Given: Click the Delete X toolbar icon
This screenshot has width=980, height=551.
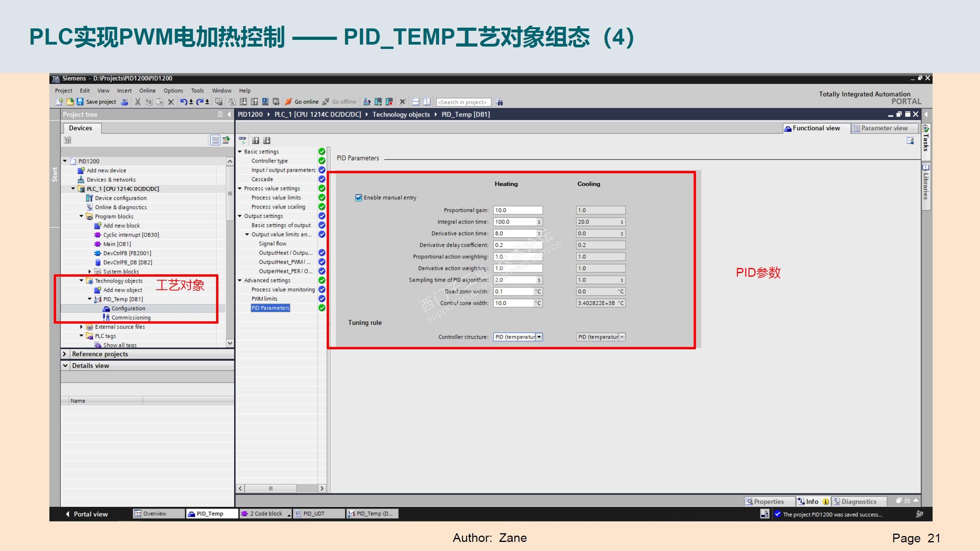Looking at the screenshot, I should coord(171,102).
